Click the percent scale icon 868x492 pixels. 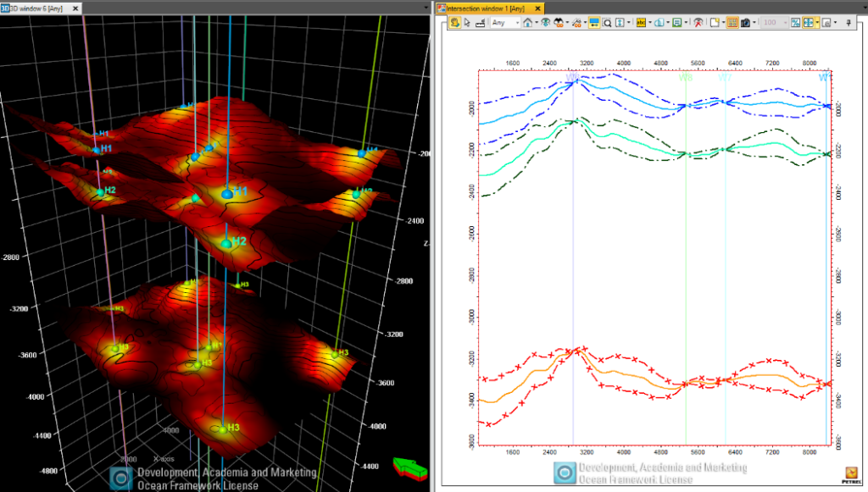[796, 23]
